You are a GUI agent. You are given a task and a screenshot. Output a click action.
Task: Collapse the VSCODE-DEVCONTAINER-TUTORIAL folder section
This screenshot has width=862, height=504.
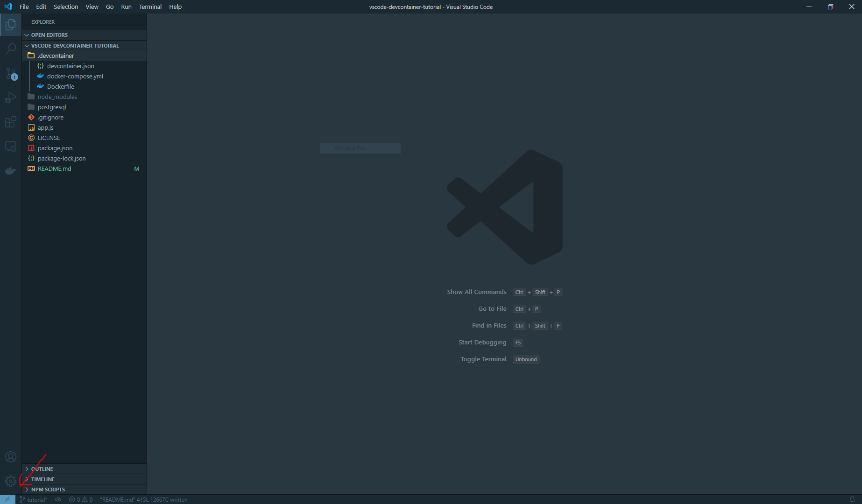84,46
